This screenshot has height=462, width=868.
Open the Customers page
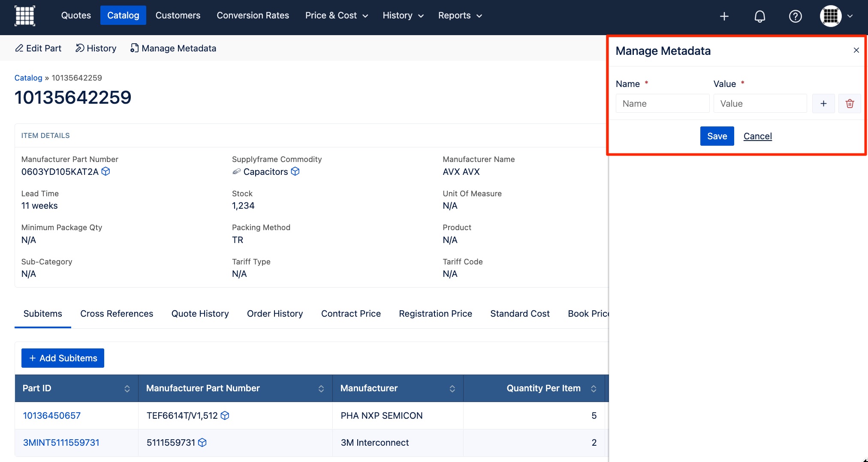coord(178,15)
